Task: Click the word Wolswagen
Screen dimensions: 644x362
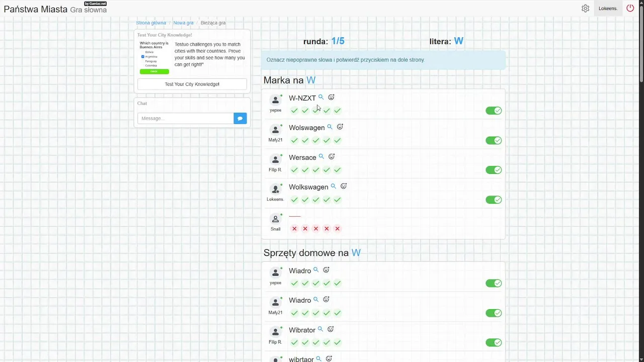Action: click(307, 128)
